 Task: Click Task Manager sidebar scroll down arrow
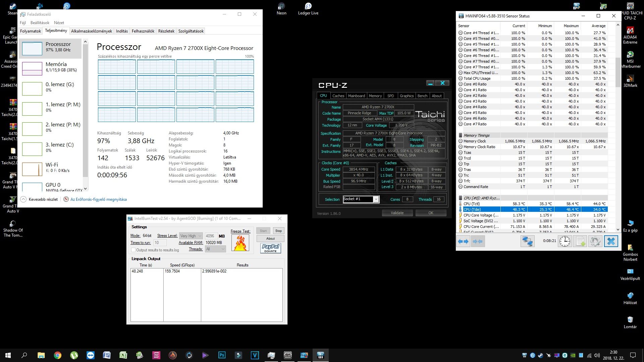click(x=85, y=189)
